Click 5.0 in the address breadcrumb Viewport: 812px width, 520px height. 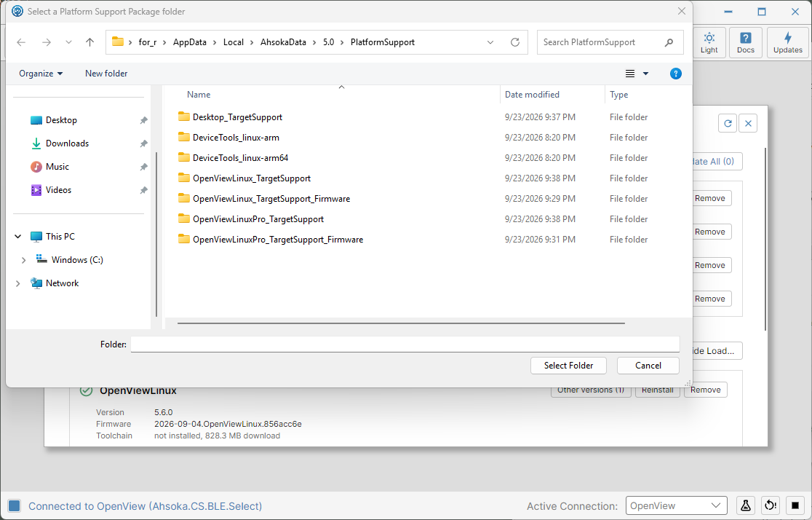tap(328, 42)
